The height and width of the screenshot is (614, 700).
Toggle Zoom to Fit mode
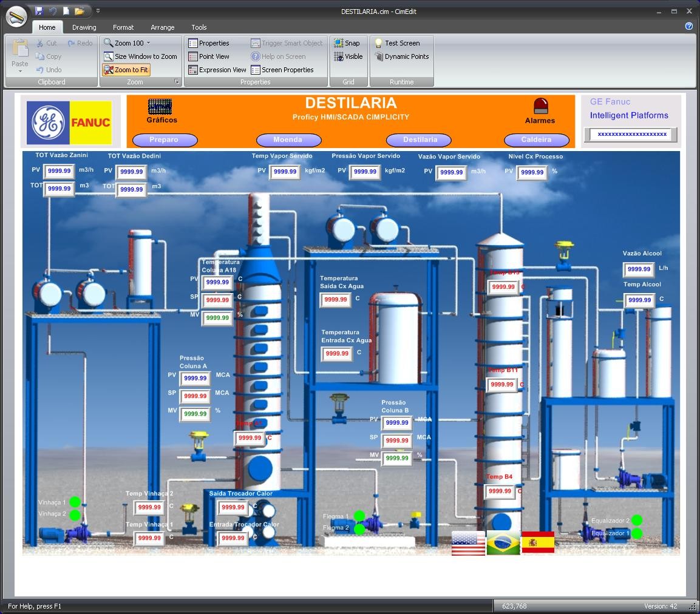[126, 70]
